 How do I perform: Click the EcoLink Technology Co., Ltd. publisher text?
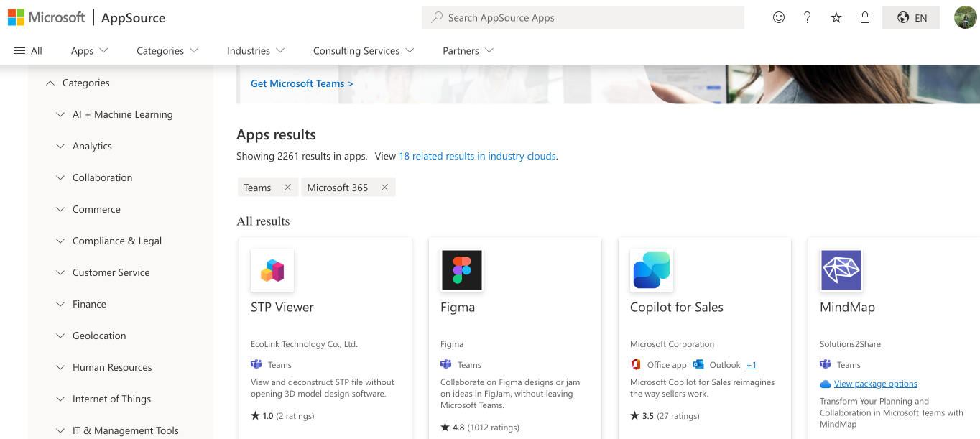pyautogui.click(x=304, y=344)
